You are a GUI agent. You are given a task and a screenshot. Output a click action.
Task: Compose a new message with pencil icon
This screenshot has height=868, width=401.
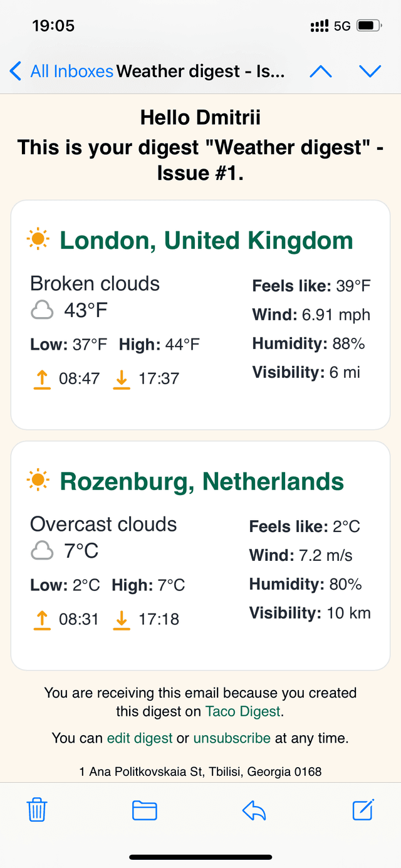coord(363,810)
